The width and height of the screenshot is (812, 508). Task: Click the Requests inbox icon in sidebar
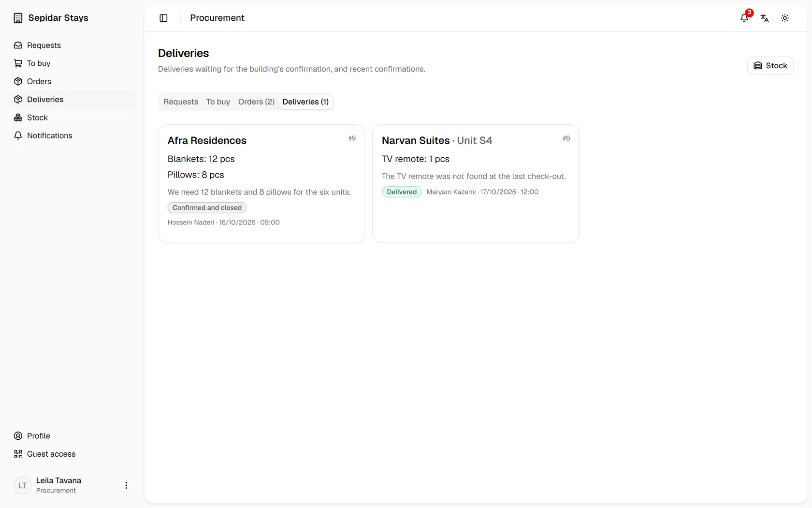tap(18, 45)
